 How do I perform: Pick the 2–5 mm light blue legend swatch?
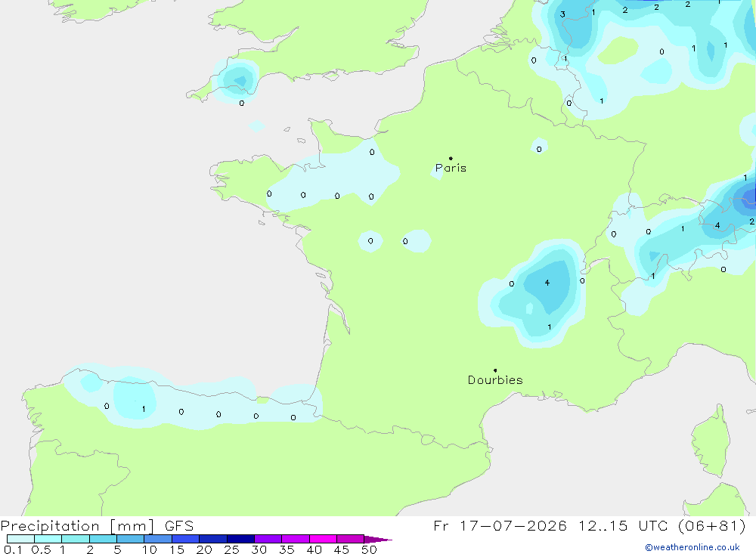pos(103,539)
